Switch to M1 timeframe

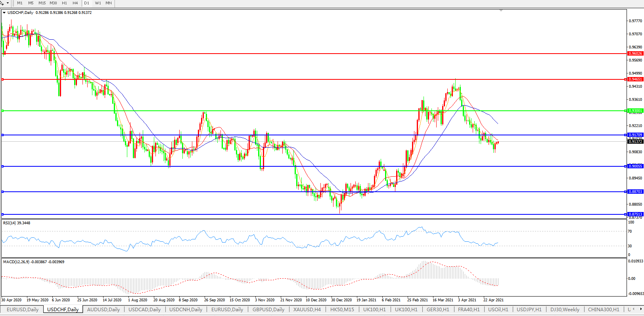tap(20, 3)
